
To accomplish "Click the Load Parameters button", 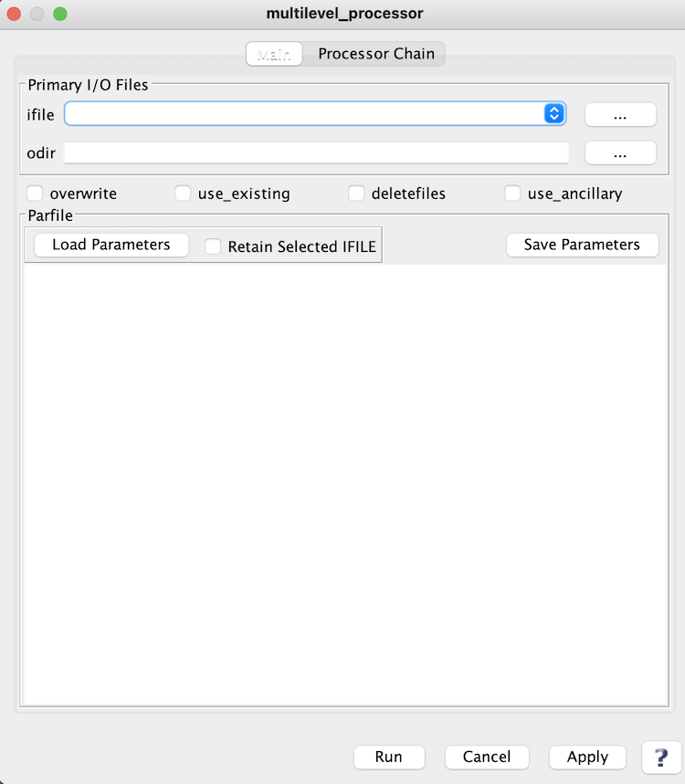I will coord(111,245).
